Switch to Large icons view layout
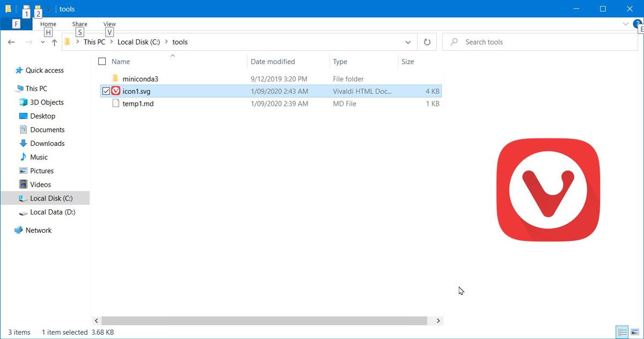The image size is (644, 339). (634, 333)
